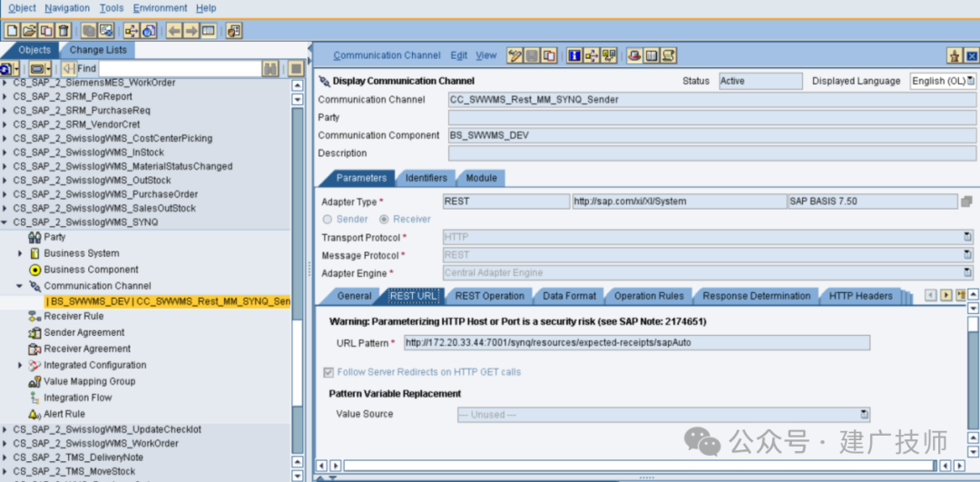
Task: Open the Environment menu
Action: point(160,8)
